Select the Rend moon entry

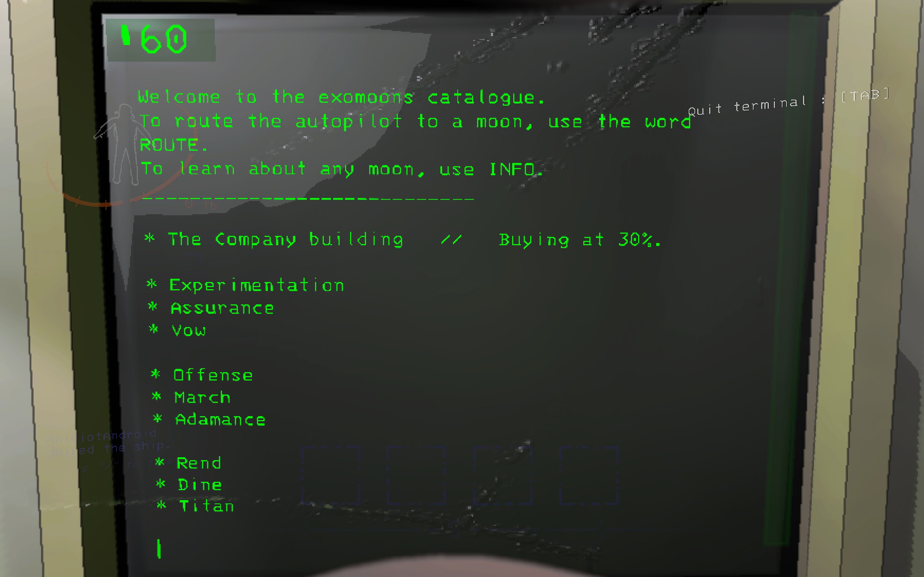click(199, 463)
